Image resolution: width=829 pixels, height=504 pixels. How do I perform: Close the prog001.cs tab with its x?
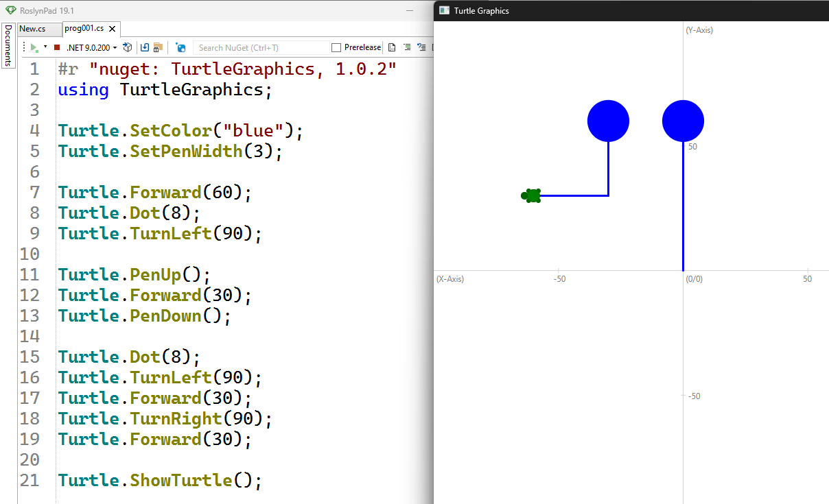click(x=112, y=29)
